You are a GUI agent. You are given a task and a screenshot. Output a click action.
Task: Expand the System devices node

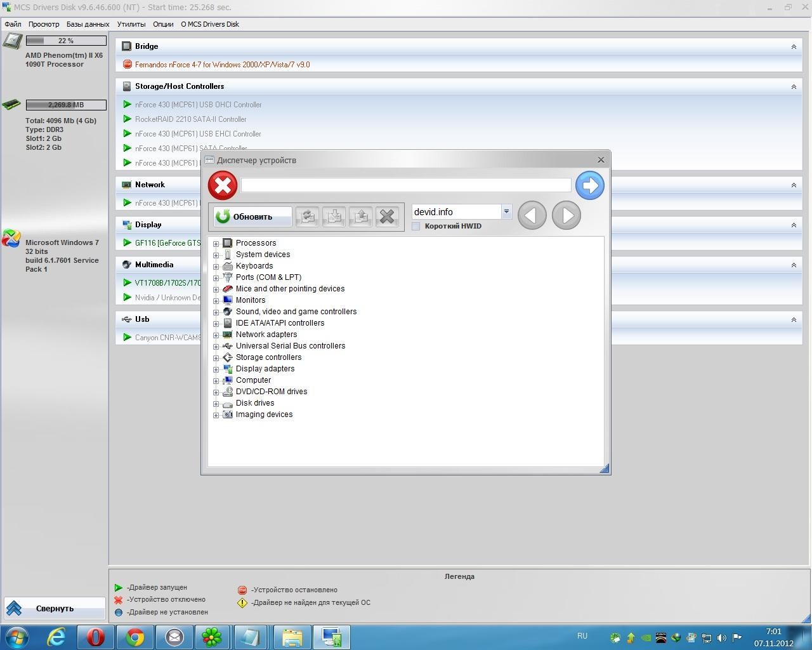[x=216, y=255]
